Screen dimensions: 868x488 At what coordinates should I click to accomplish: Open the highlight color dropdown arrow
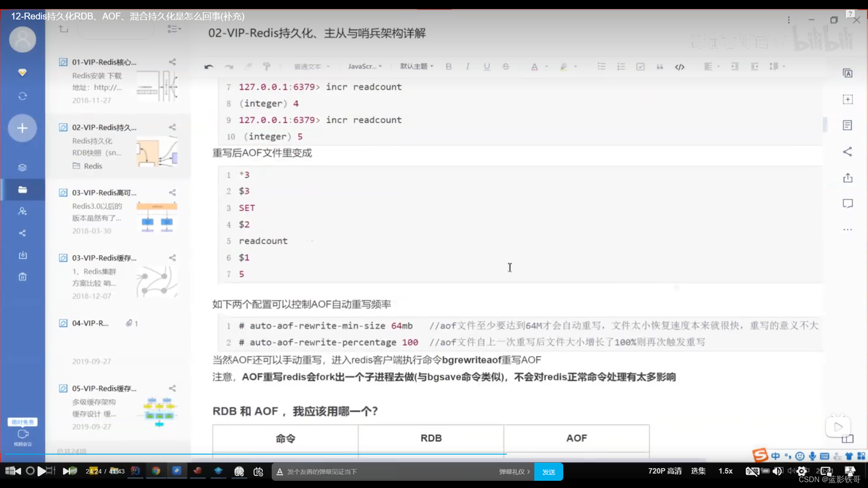[x=576, y=66]
